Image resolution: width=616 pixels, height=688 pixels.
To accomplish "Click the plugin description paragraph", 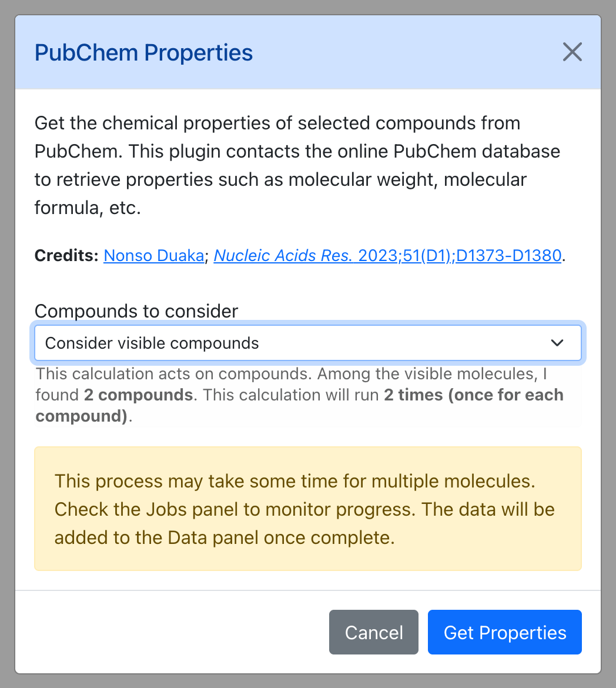I will click(x=297, y=165).
